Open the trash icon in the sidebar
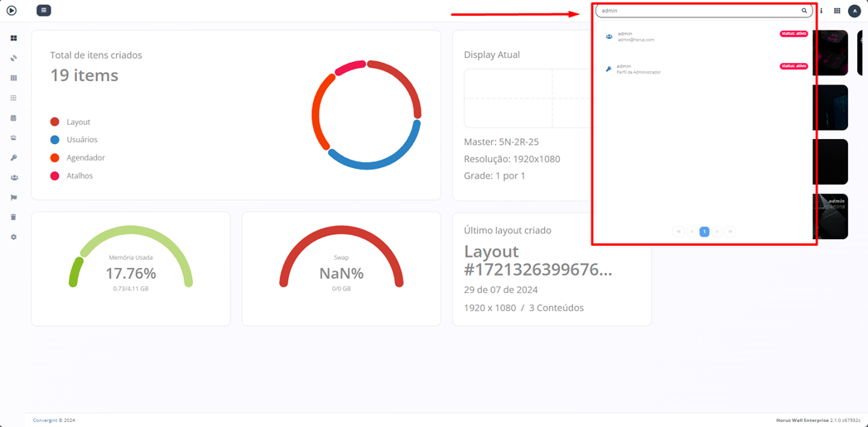 coord(13,218)
